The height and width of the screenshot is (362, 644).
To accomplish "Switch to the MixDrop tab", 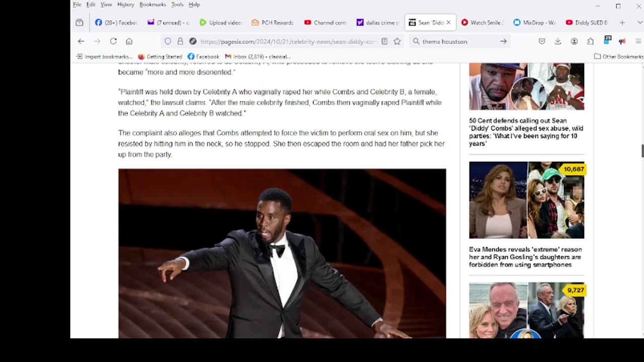I will pos(534,23).
